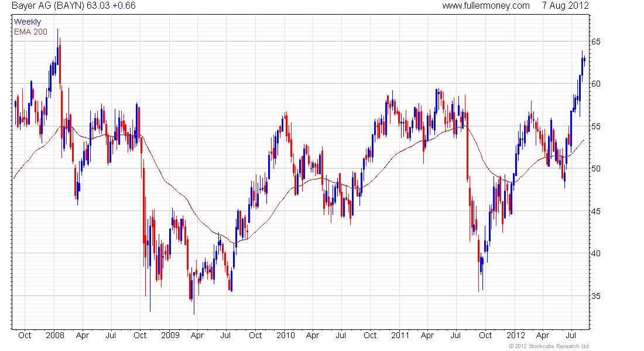Click the 55 price axis label

point(595,126)
